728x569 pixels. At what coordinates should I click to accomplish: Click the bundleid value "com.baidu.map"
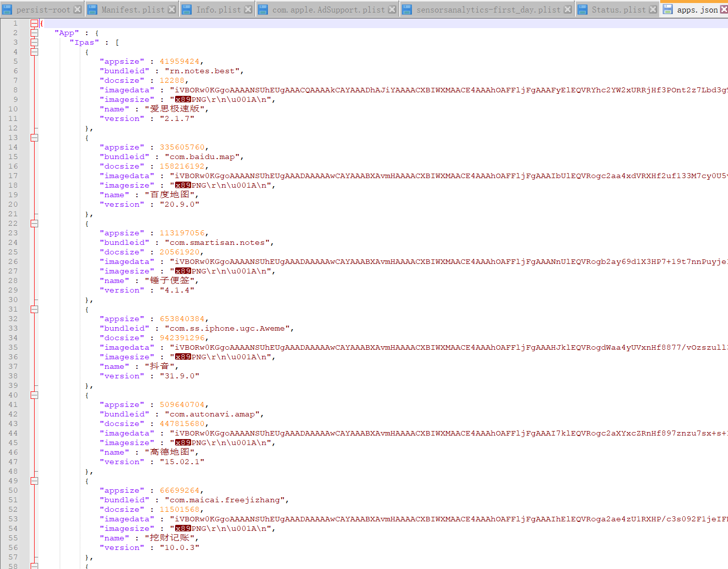pyautogui.click(x=202, y=157)
